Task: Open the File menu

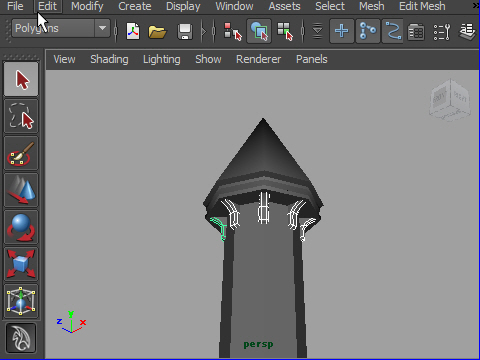Action: pos(15,6)
